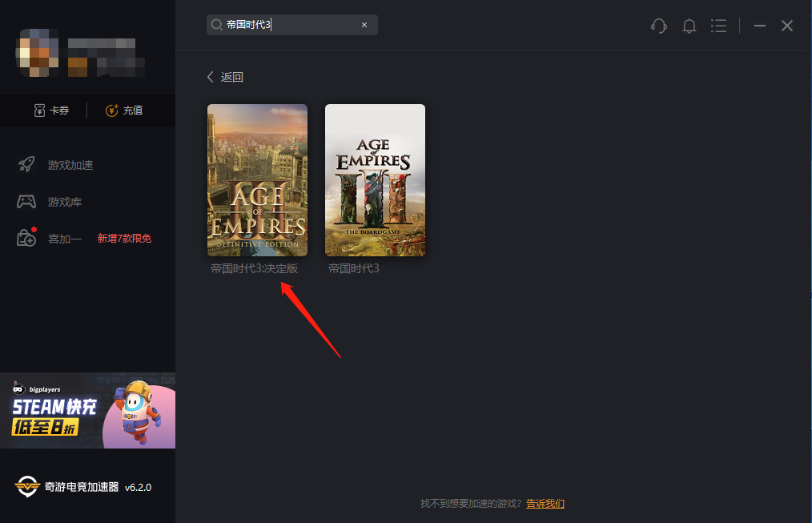
Task: Click the 卡券 coupon icon
Action: [39, 111]
